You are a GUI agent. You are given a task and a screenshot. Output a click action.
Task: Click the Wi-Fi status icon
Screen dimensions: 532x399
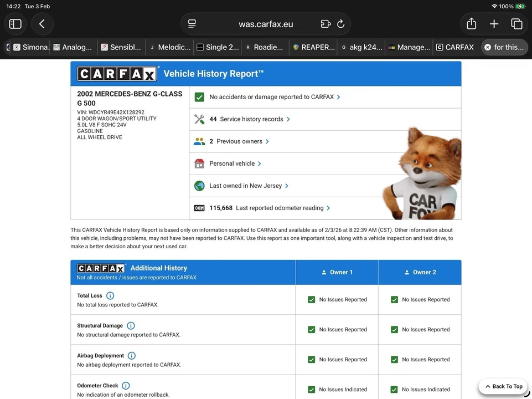click(x=494, y=6)
